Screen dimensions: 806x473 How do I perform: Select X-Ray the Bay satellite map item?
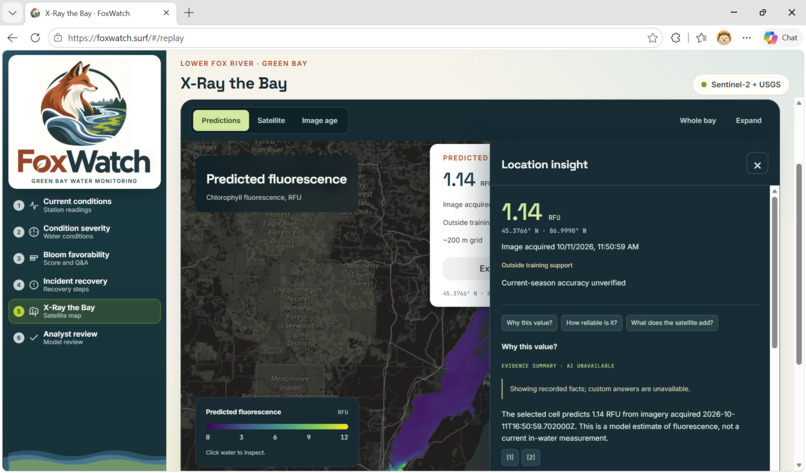(85, 311)
